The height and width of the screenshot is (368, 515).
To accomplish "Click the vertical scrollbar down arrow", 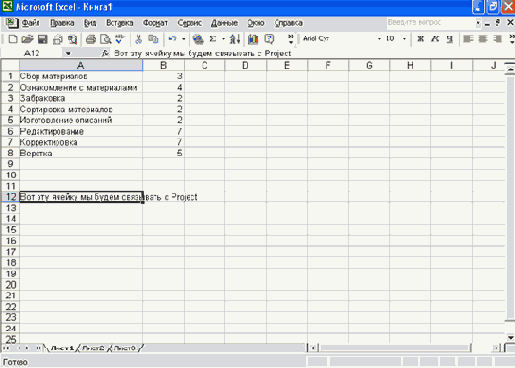I will click(510, 337).
